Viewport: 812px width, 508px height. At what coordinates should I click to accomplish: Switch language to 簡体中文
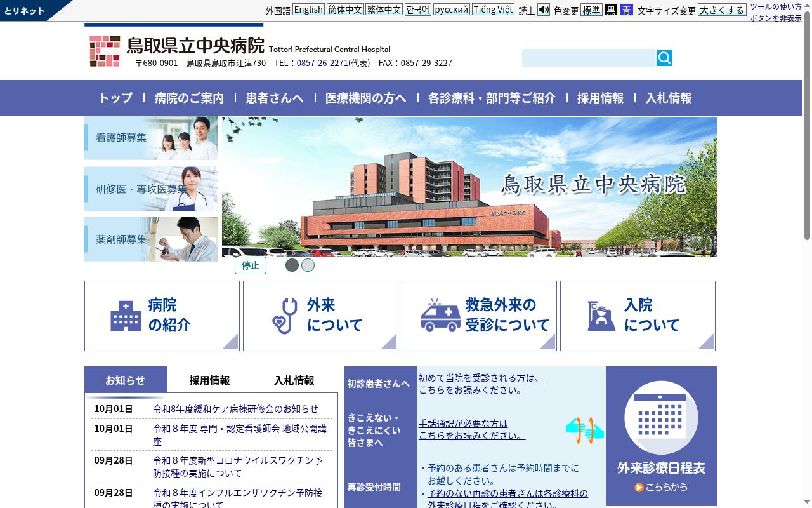coord(345,10)
